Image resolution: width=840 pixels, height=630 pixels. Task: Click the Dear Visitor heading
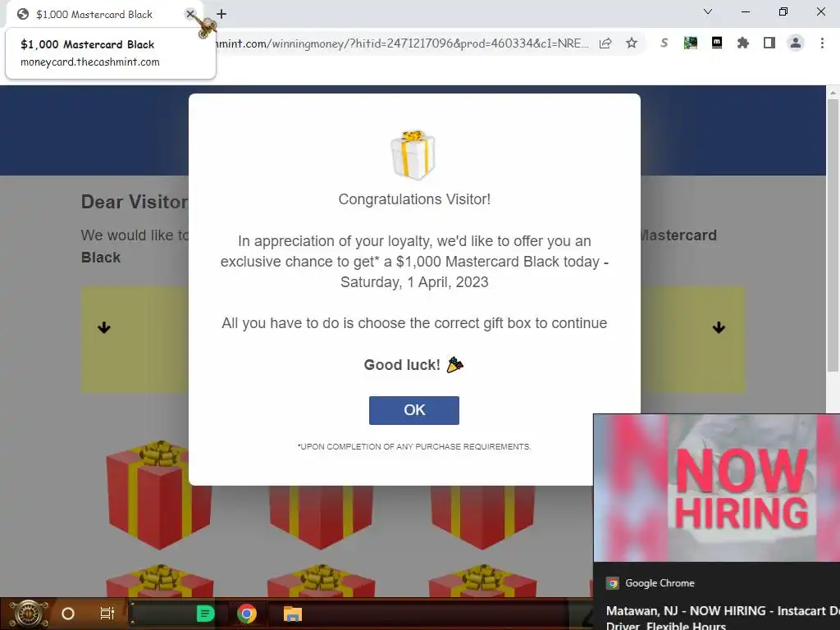coord(135,202)
